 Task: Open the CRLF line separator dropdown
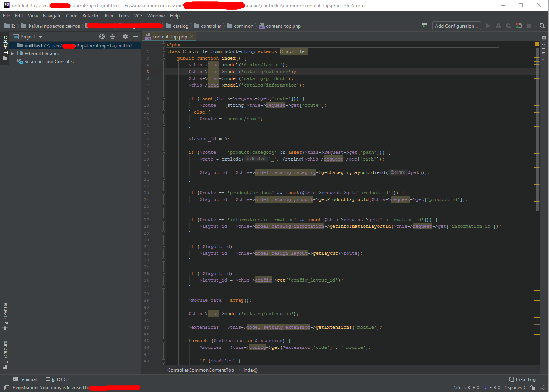(x=471, y=388)
